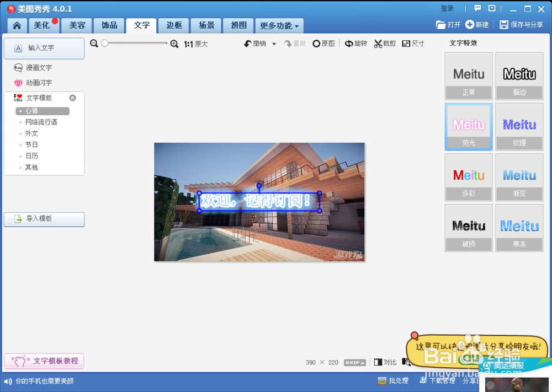The image size is (552, 392).
Task: Go to the home tab icon
Action: click(17, 26)
